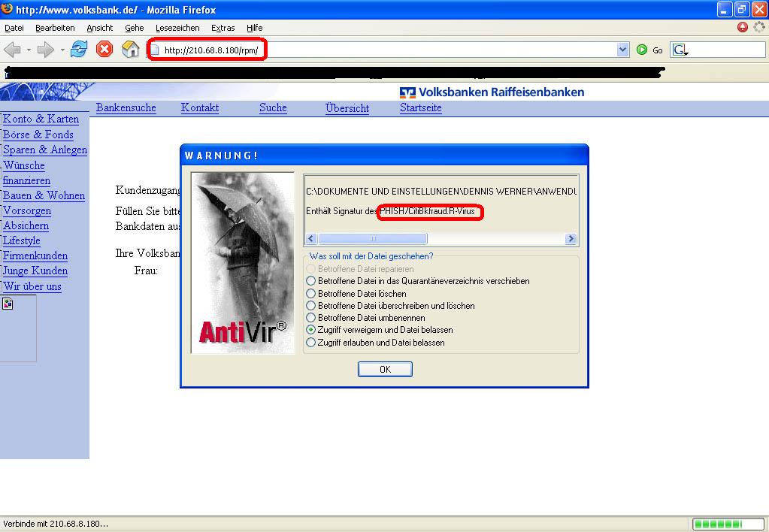Reload the page with the refresh icon
Viewport: 769px width, 532px height.
tap(78, 50)
